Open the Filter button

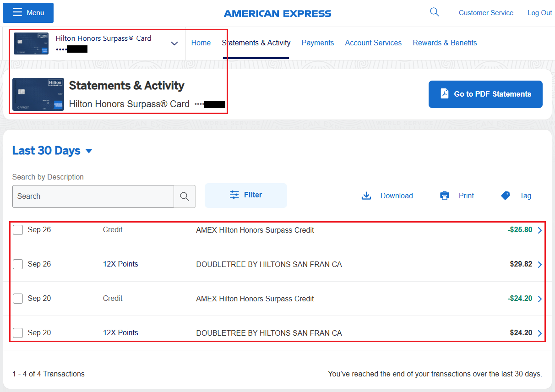tap(246, 196)
